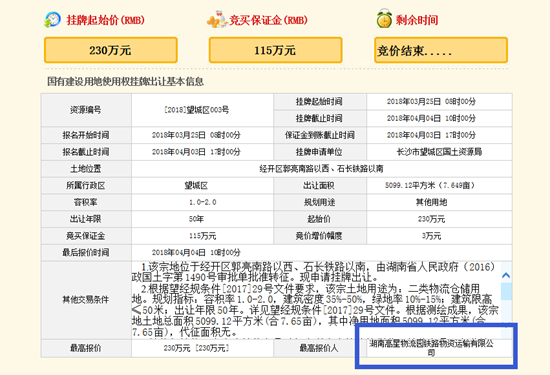Click the alarm clock icon beside 剩余时间
This screenshot has height=375, width=550.
pyautogui.click(x=384, y=19)
